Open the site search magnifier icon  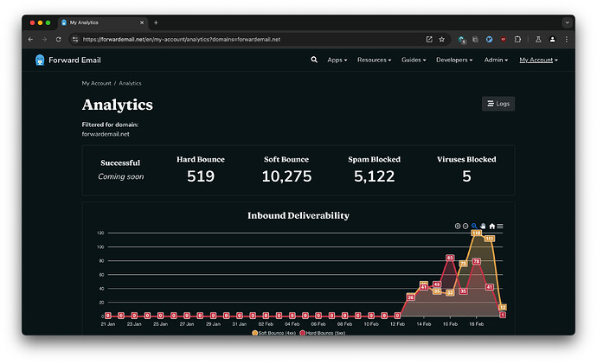314,60
